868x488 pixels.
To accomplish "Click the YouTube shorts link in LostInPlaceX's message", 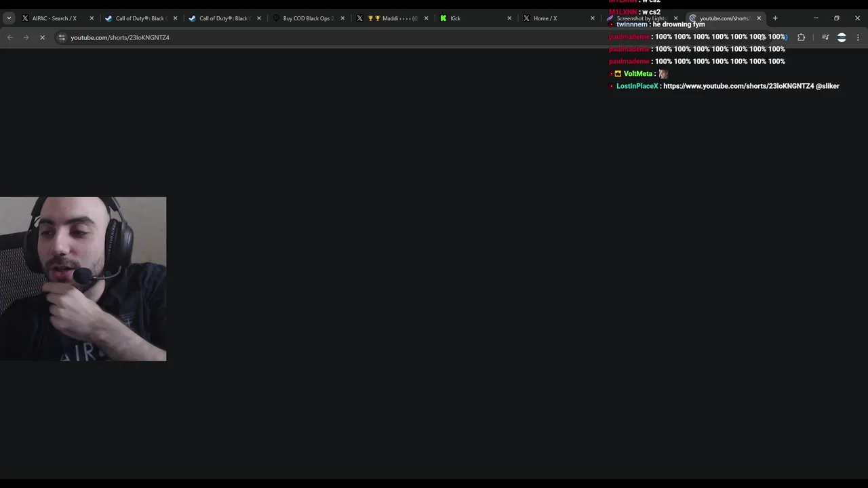I will 738,86.
